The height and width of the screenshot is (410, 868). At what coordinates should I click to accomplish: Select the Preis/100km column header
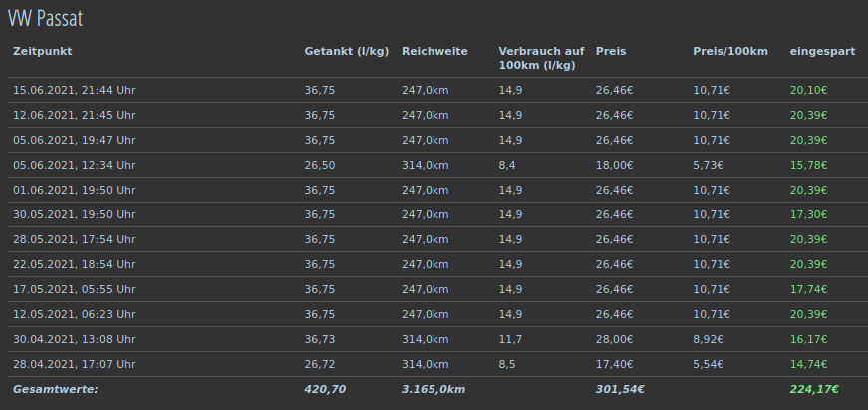tap(730, 52)
